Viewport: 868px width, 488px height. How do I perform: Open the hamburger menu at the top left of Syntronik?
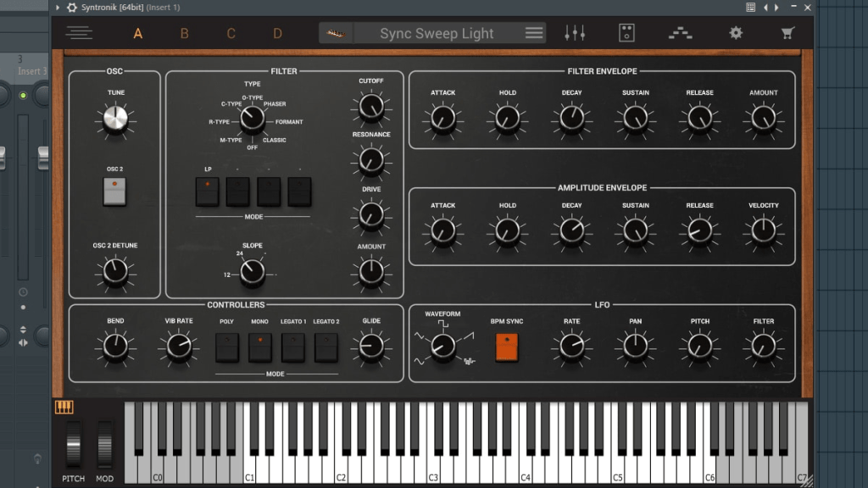tap(79, 33)
